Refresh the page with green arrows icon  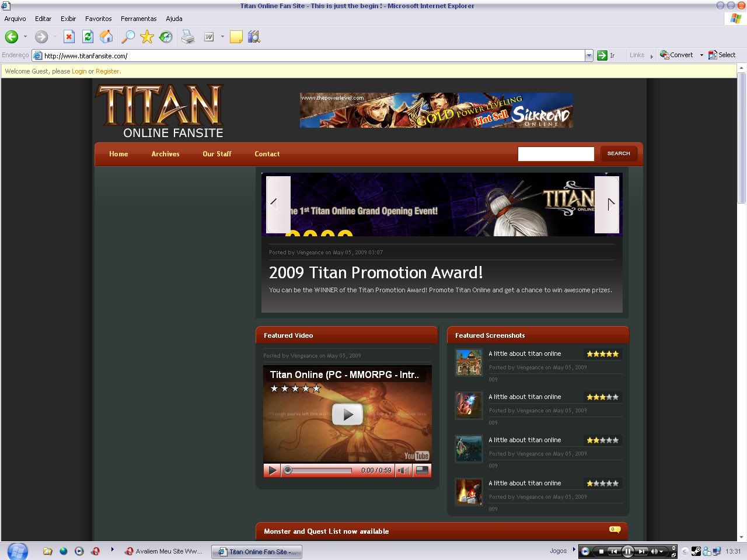pyautogui.click(x=88, y=37)
